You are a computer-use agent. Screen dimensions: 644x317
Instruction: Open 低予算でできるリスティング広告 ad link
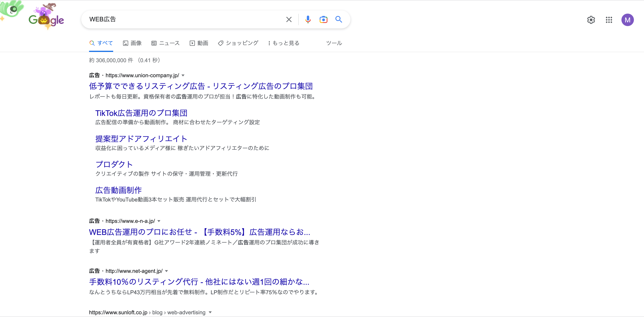[x=201, y=86]
